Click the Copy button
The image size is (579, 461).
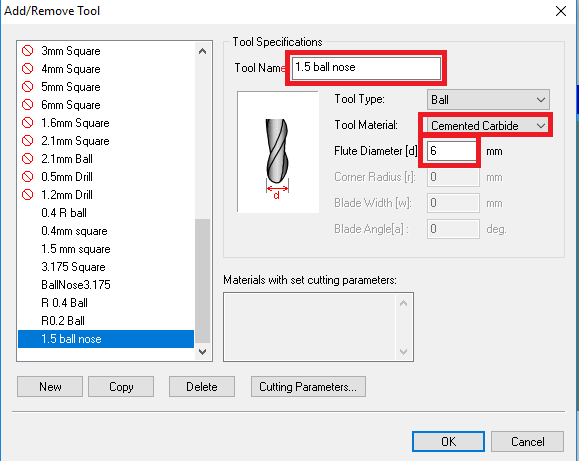pos(121,387)
